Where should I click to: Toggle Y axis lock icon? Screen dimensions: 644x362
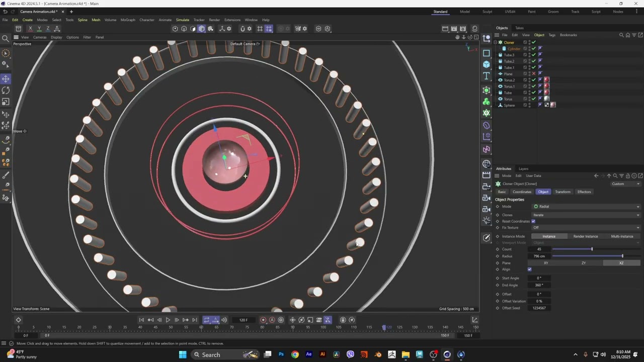coord(39,29)
